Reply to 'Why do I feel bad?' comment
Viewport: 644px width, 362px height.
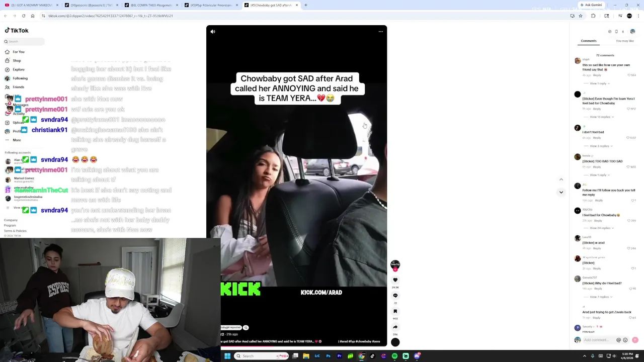tap(598, 289)
